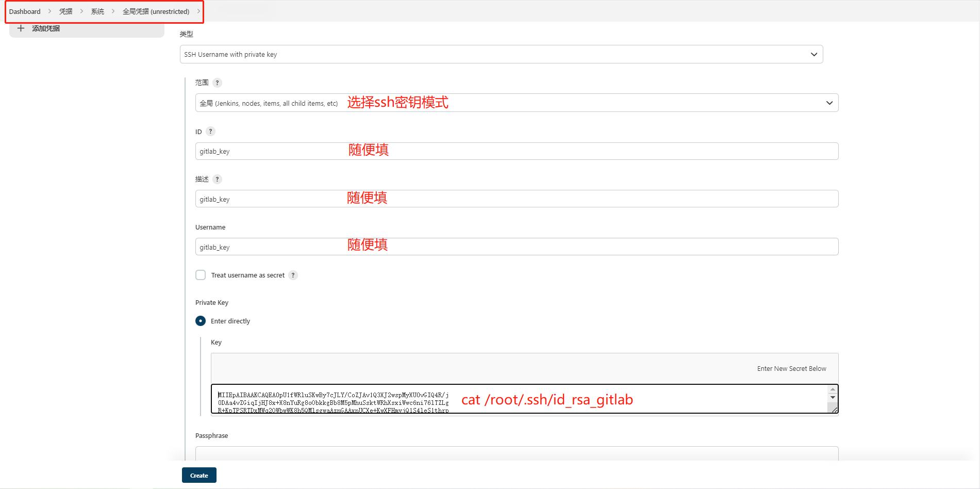This screenshot has width=980, height=489.
Task: Open the Dashboard breadcrumb link
Action: 24,11
